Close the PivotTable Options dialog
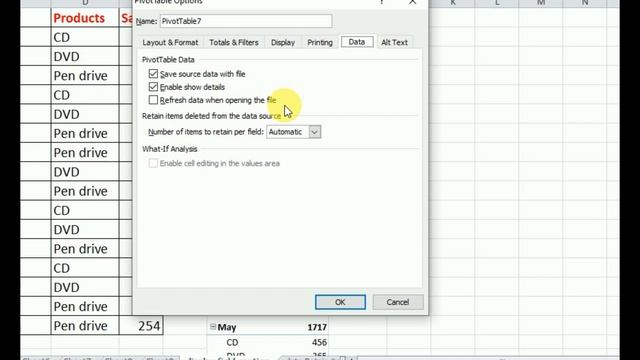Image resolution: width=640 pixels, height=360 pixels. 412,2
